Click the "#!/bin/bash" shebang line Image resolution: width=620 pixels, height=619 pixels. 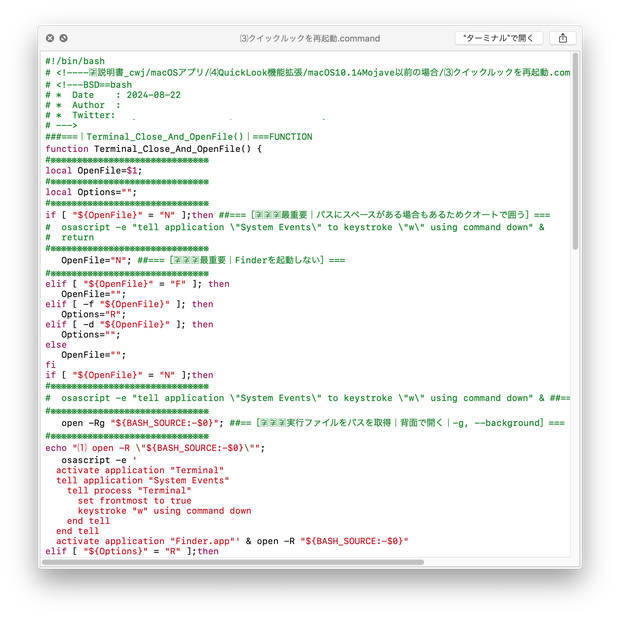(x=75, y=61)
